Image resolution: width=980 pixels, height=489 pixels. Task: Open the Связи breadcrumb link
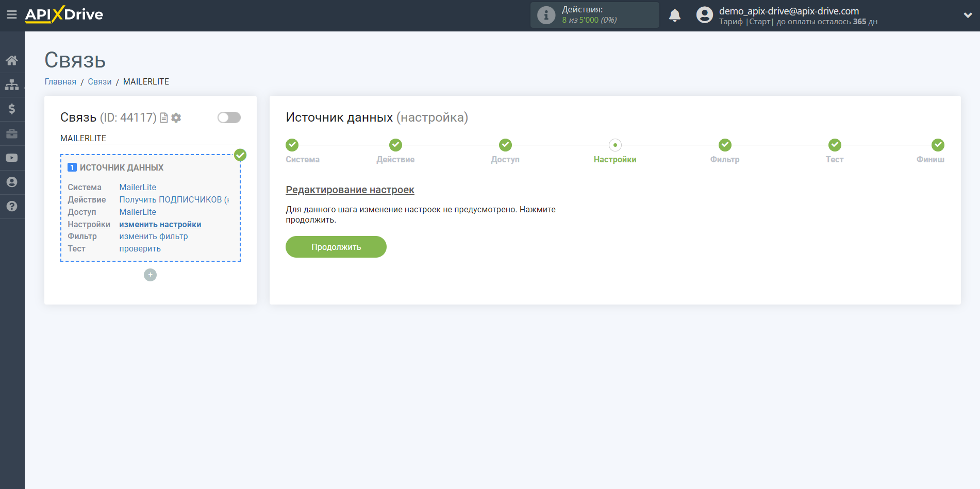point(99,81)
